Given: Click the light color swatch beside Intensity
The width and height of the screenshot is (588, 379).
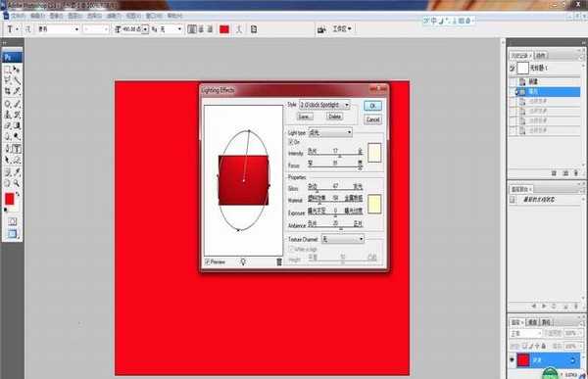Looking at the screenshot, I should [x=374, y=153].
